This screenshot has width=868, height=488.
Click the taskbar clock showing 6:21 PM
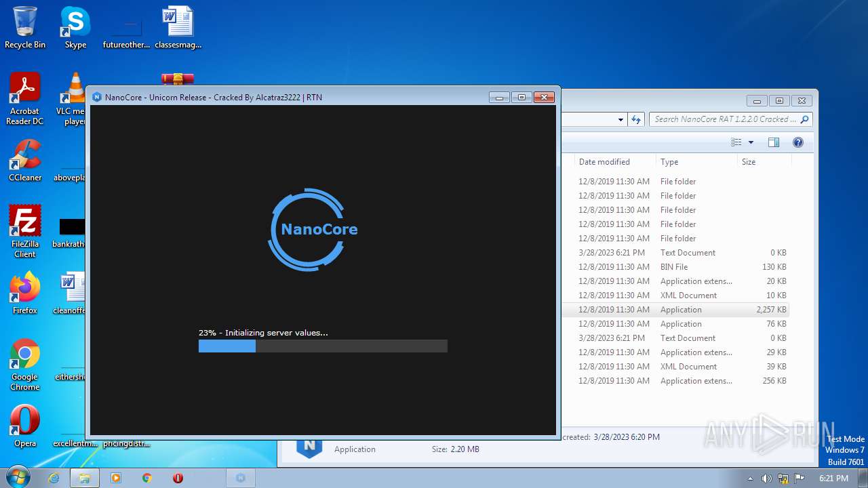(833, 478)
